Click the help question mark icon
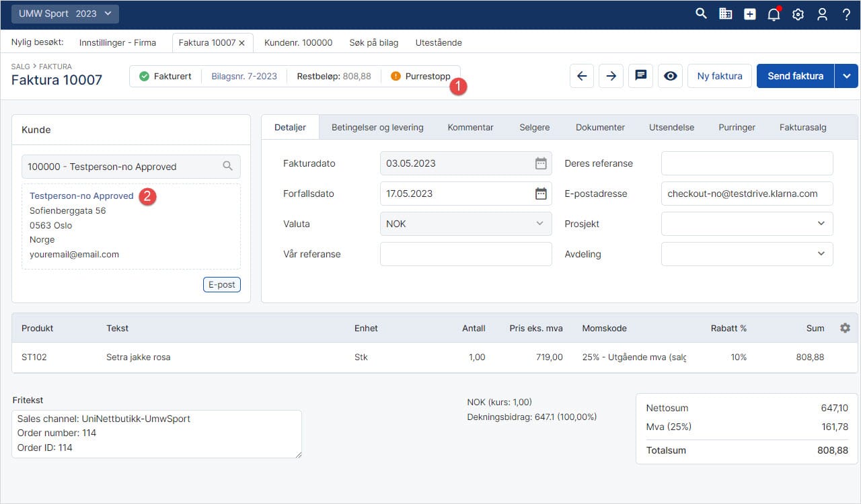The width and height of the screenshot is (861, 504). (x=846, y=14)
